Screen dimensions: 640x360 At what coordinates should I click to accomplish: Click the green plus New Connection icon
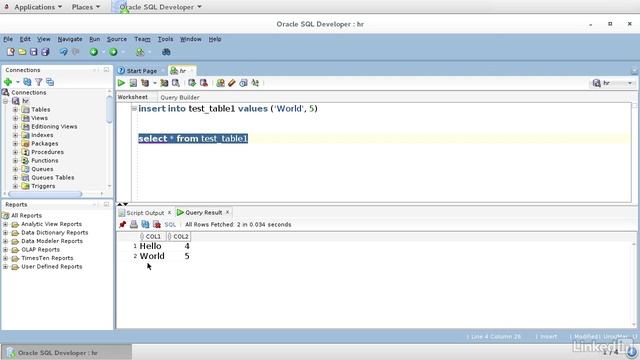coord(8,82)
